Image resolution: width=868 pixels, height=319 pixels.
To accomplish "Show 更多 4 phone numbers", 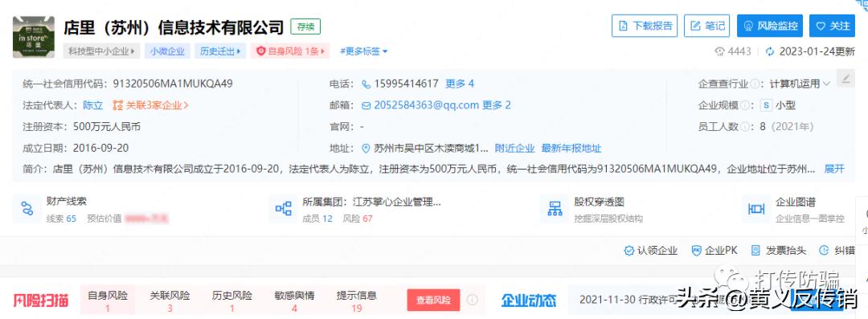I will coord(460,84).
